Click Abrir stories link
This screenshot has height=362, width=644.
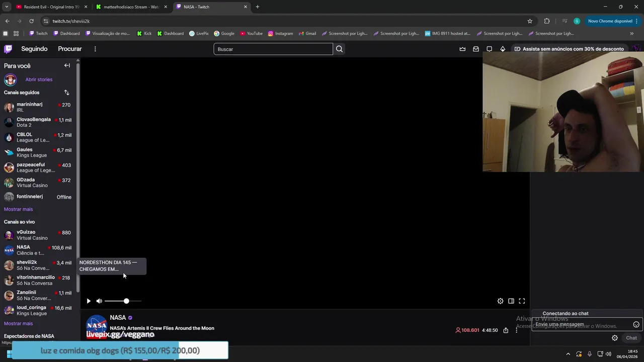click(39, 79)
